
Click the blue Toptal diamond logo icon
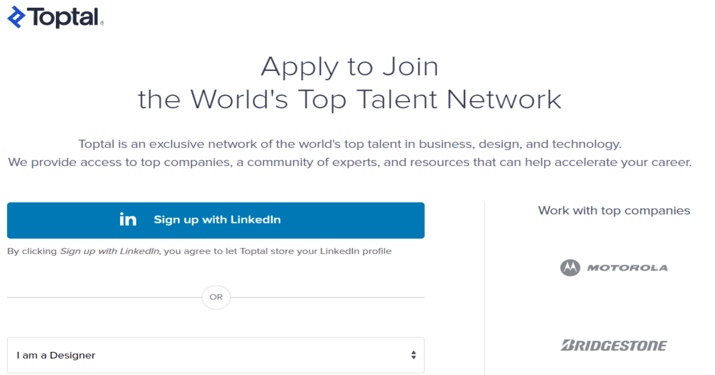click(x=16, y=17)
